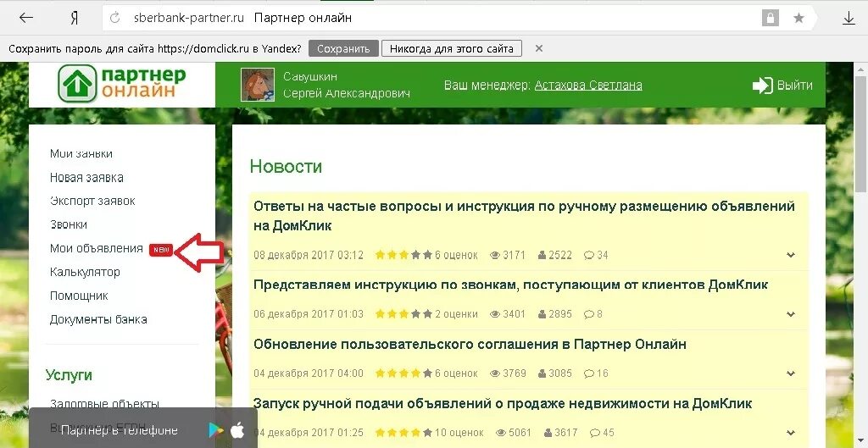Click comments bubble icon showing 16

pyautogui.click(x=589, y=373)
